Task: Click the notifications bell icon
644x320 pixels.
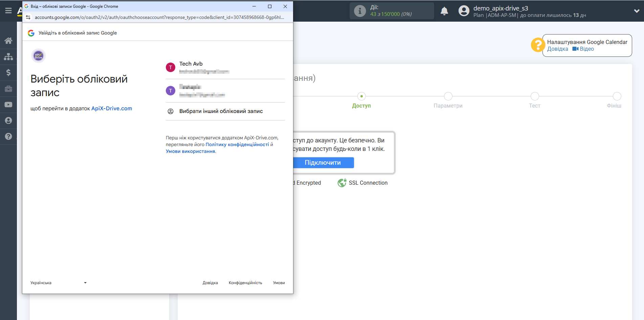Action: (x=444, y=11)
